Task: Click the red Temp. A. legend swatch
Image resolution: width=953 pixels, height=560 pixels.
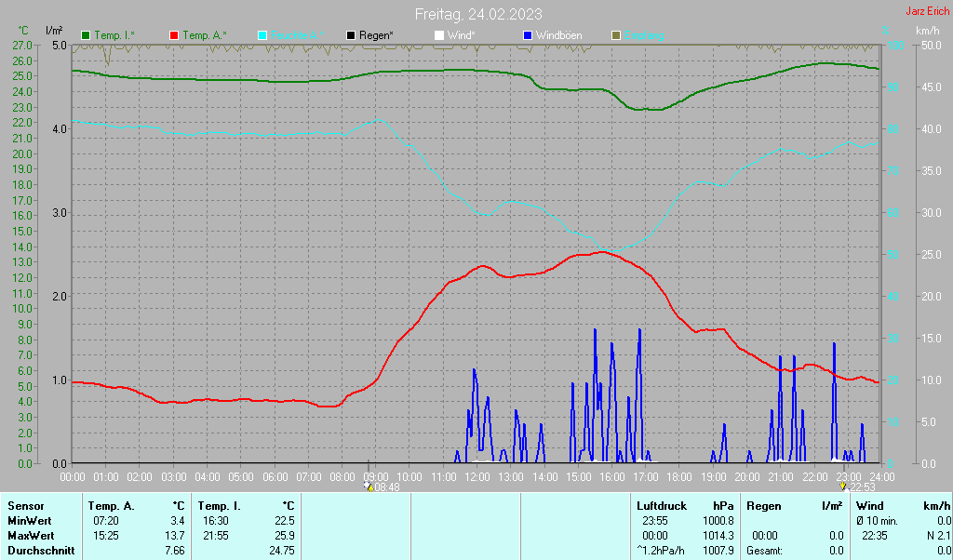Action: pos(174,35)
